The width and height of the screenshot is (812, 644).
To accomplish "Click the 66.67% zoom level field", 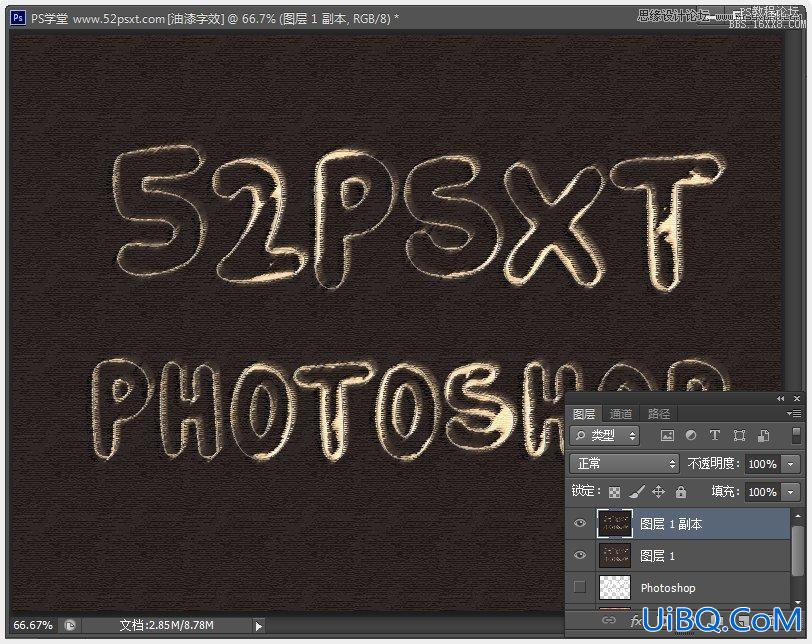I will pyautogui.click(x=33, y=625).
